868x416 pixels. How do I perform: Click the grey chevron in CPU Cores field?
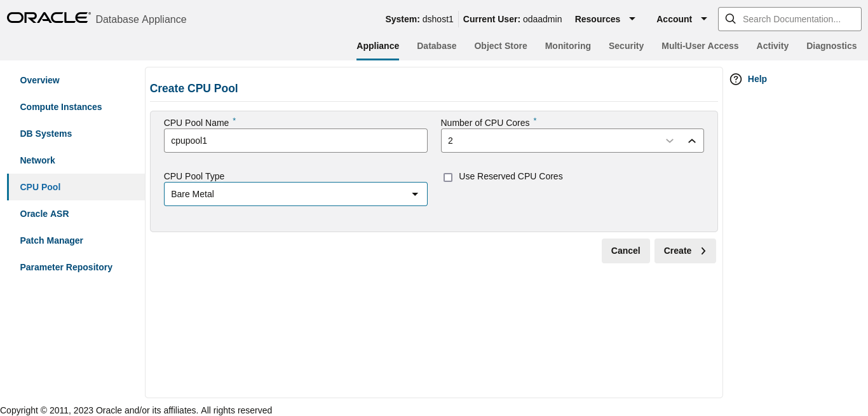669,141
